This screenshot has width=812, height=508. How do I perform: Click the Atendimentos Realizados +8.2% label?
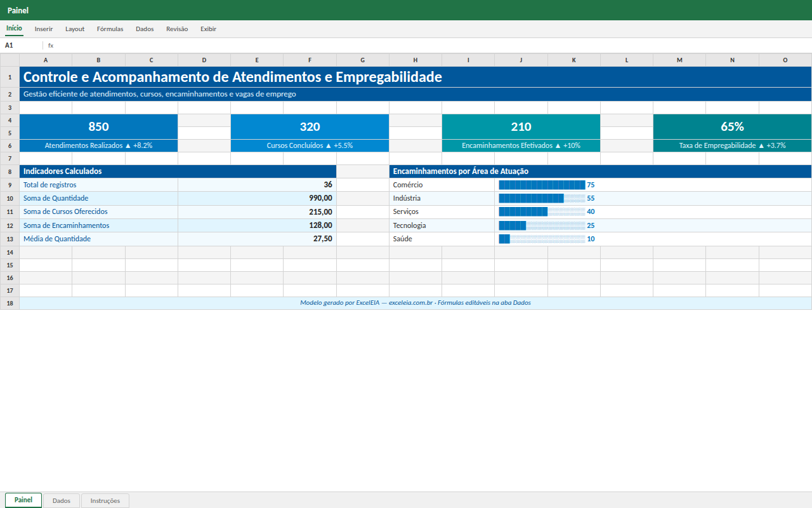tap(99, 146)
